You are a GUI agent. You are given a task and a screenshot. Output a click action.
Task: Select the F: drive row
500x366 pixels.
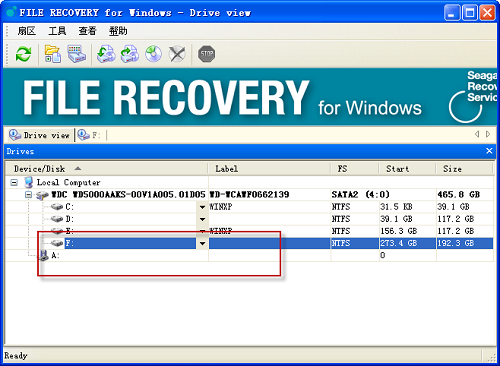(249, 243)
